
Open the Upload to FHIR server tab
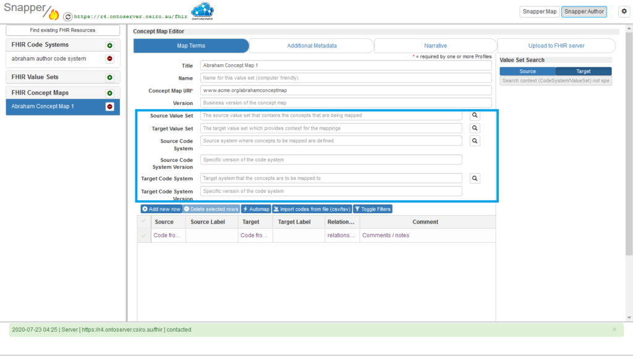[x=556, y=46]
